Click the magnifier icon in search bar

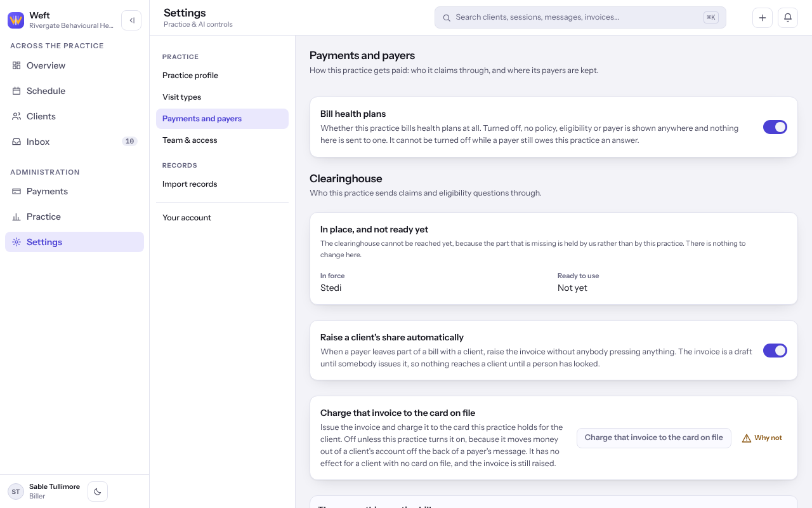click(x=447, y=18)
